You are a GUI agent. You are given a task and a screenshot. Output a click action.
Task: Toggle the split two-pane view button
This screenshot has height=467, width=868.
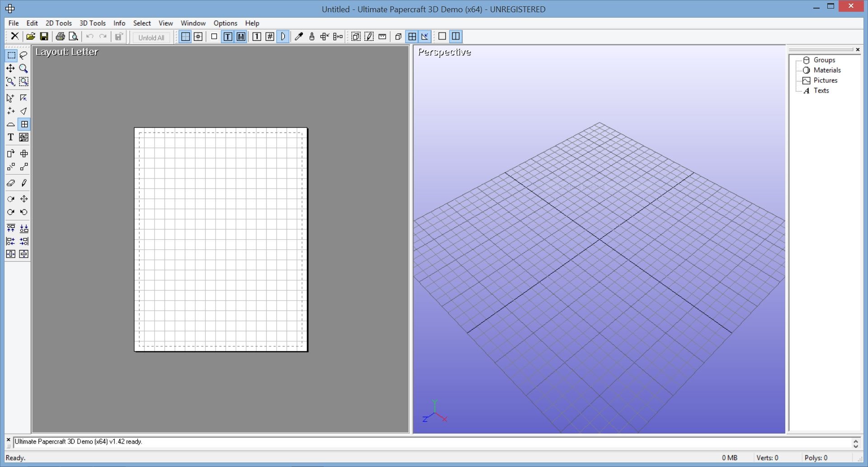coord(456,37)
